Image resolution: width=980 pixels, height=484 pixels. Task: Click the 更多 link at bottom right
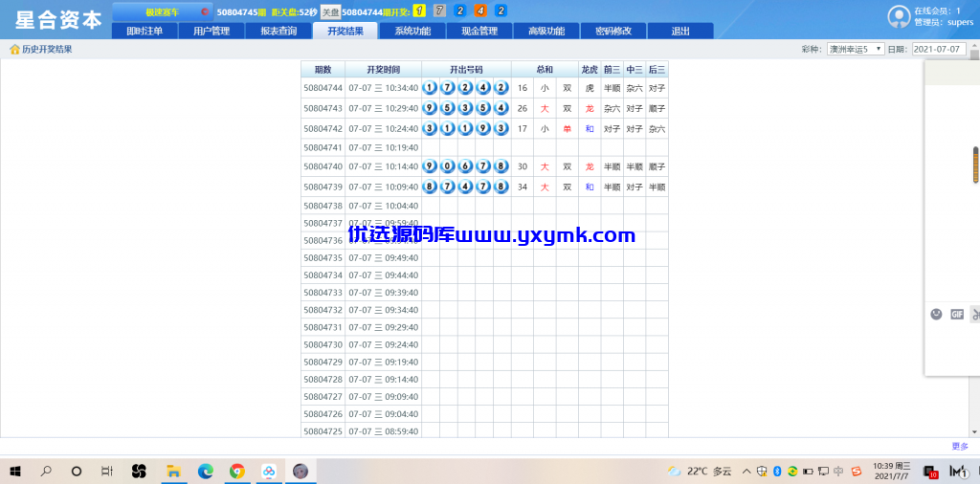pyautogui.click(x=960, y=447)
